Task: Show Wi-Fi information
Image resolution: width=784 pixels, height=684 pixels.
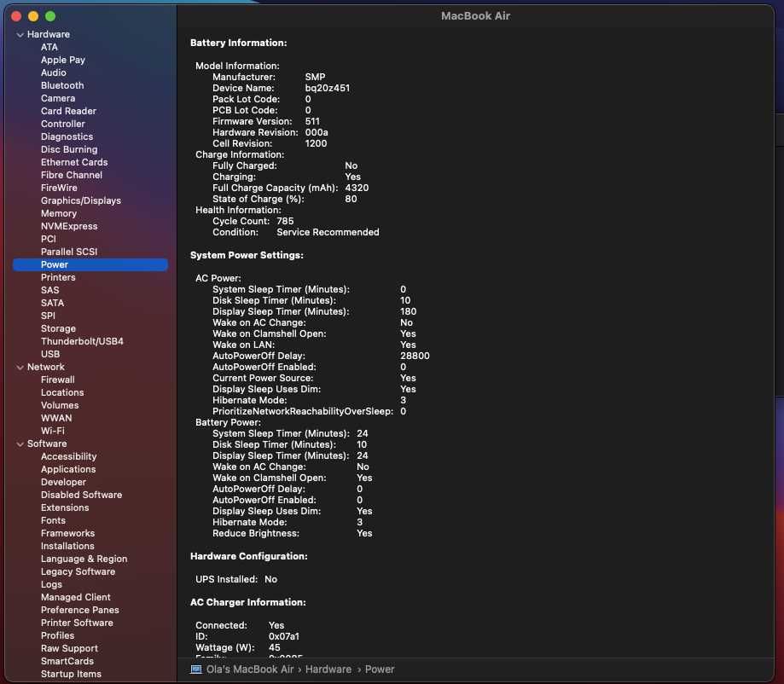Action: pos(53,431)
